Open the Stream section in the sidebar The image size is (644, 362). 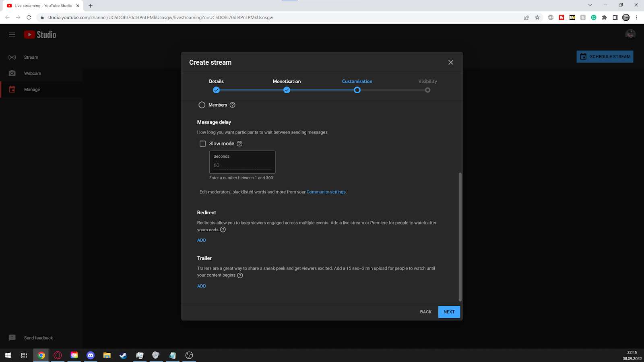point(41,57)
